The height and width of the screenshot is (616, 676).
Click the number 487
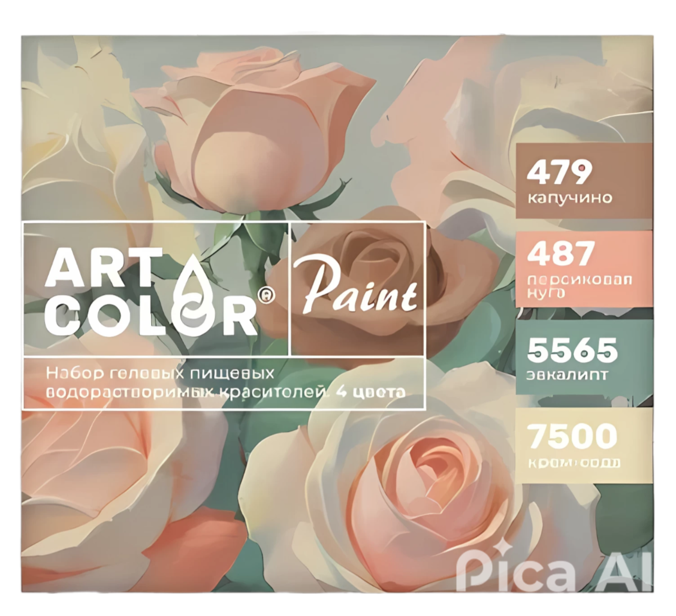561,254
